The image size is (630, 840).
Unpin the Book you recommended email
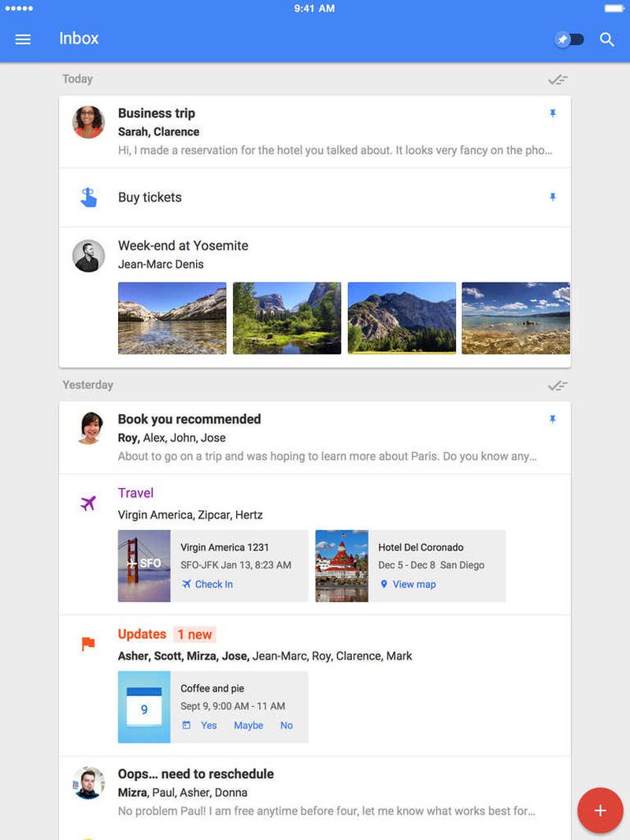(x=554, y=419)
